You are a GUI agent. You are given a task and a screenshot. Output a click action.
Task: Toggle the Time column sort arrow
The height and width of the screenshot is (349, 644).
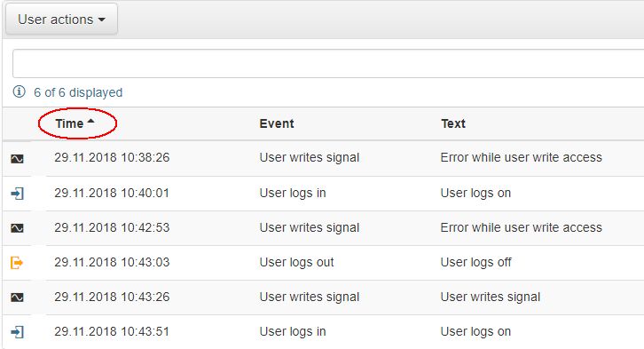pos(90,122)
